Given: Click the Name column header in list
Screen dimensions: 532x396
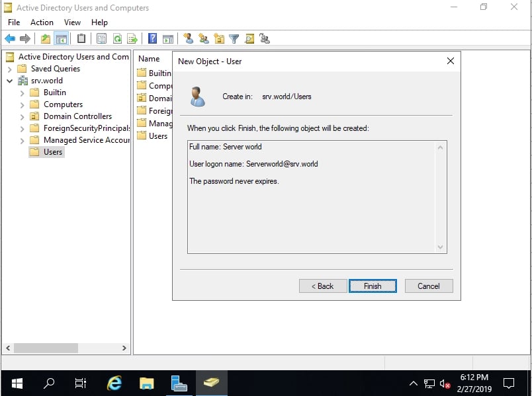Looking at the screenshot, I should tap(149, 59).
